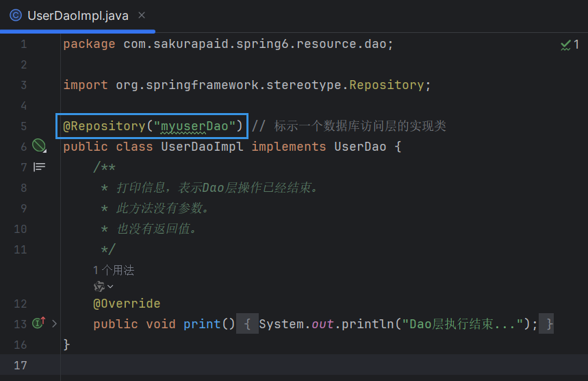Click the implements-method gutter icon on line 13
The height and width of the screenshot is (381, 588).
(38, 323)
